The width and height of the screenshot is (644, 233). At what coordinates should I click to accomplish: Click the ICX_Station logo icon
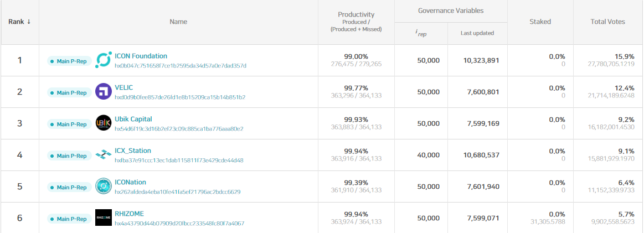click(x=103, y=154)
